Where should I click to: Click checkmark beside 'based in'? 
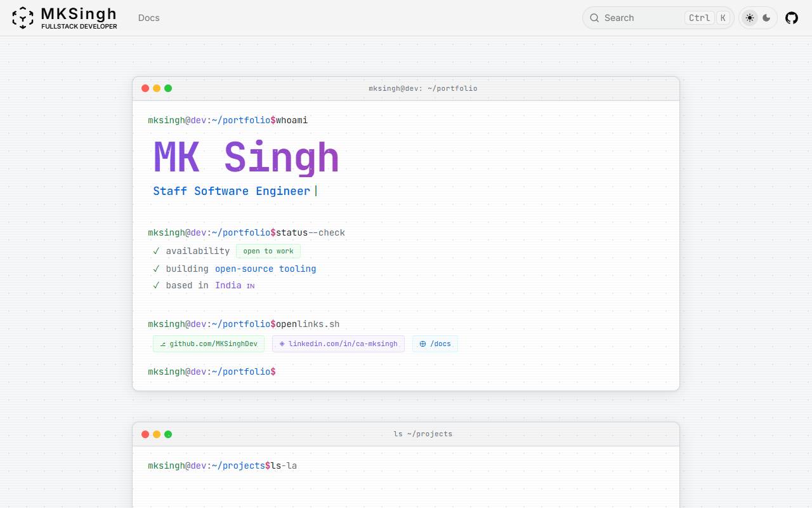[x=156, y=285]
